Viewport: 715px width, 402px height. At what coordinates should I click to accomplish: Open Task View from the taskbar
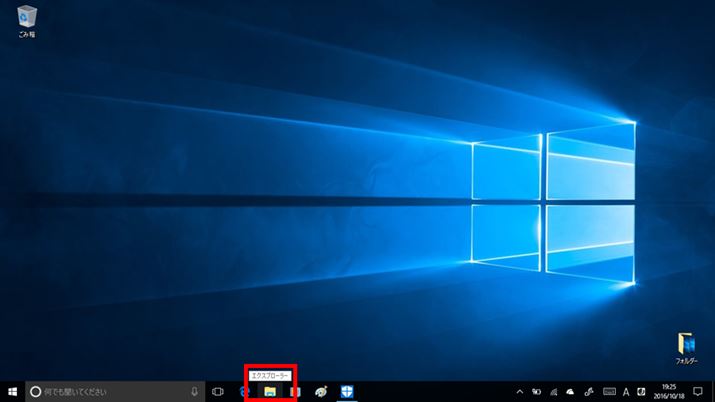tap(217, 391)
